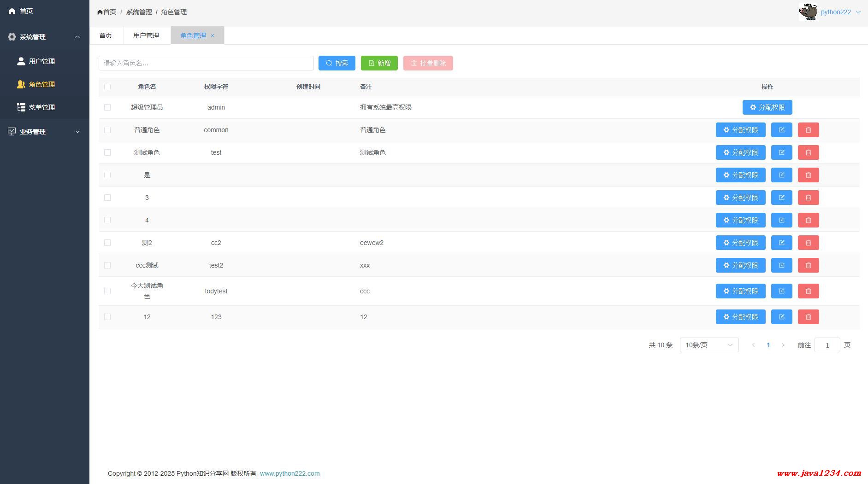This screenshot has width=868, height=484.
Task: Check the checkbox for 超级管理员 row
Action: 107,107
